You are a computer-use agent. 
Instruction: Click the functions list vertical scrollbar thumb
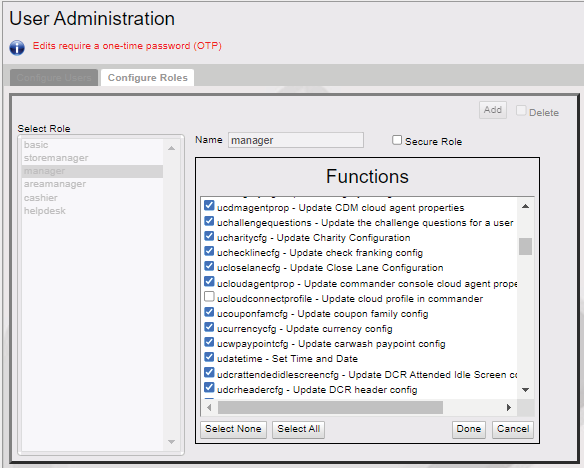tap(526, 246)
